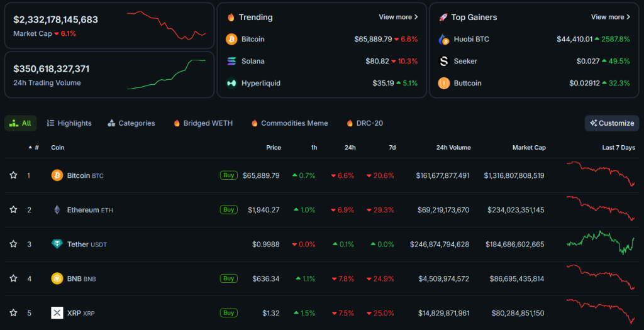Toggle the favorite star for Ethereum

[13, 210]
